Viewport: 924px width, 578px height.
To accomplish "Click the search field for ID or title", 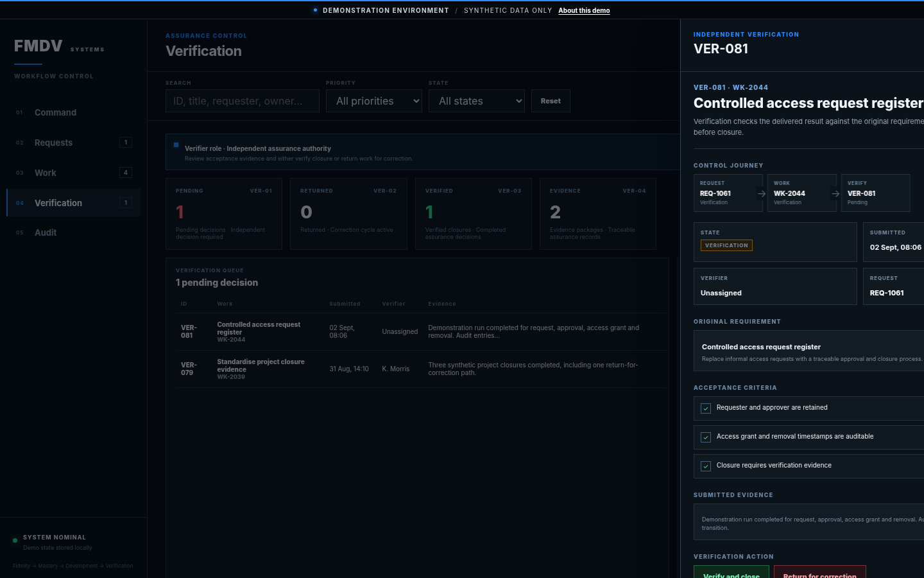I will point(243,101).
